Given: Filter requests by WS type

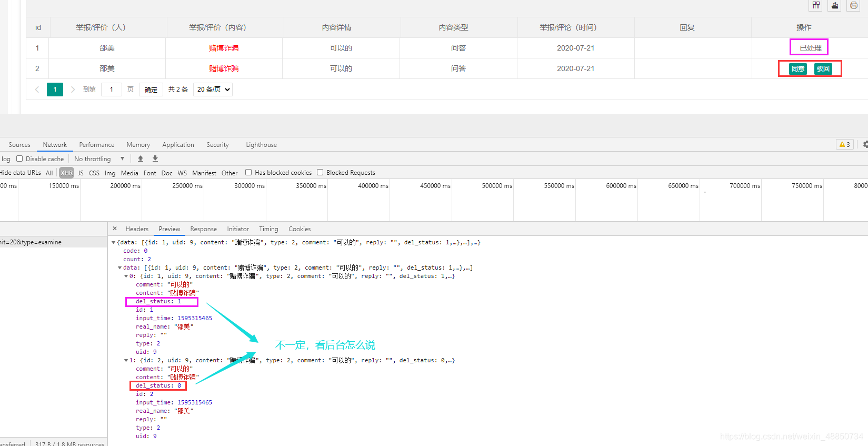Looking at the screenshot, I should tap(182, 173).
